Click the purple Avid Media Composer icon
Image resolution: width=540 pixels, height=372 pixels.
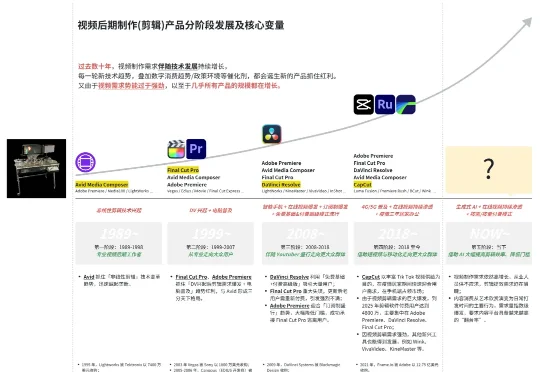coord(85,162)
